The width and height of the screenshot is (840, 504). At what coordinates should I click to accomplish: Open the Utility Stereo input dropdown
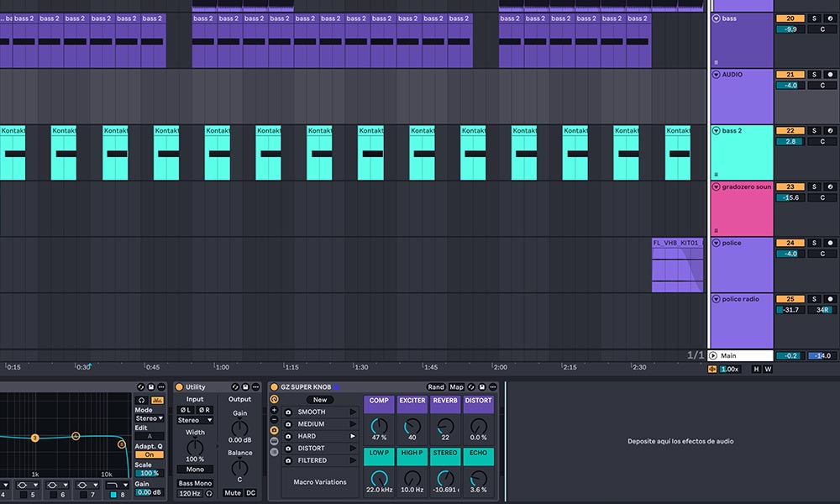click(x=195, y=420)
